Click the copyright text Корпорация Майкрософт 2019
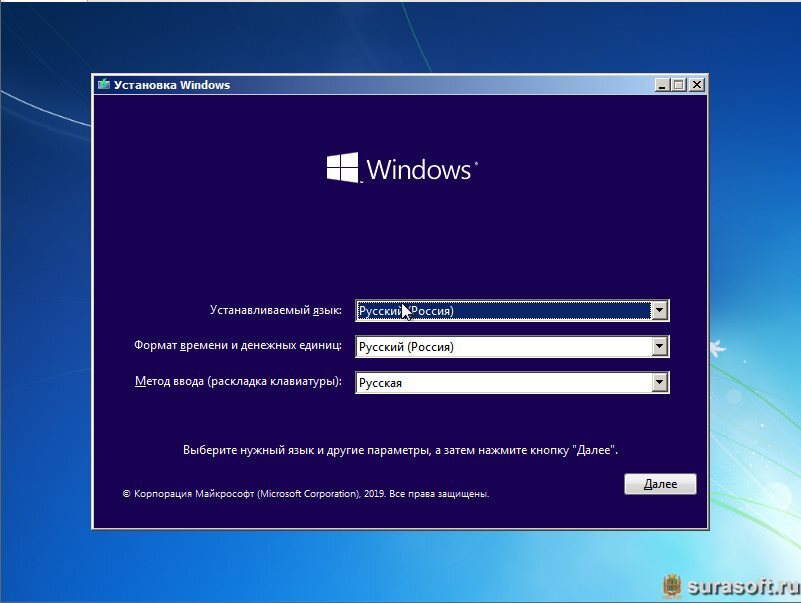801x603 pixels. [306, 494]
